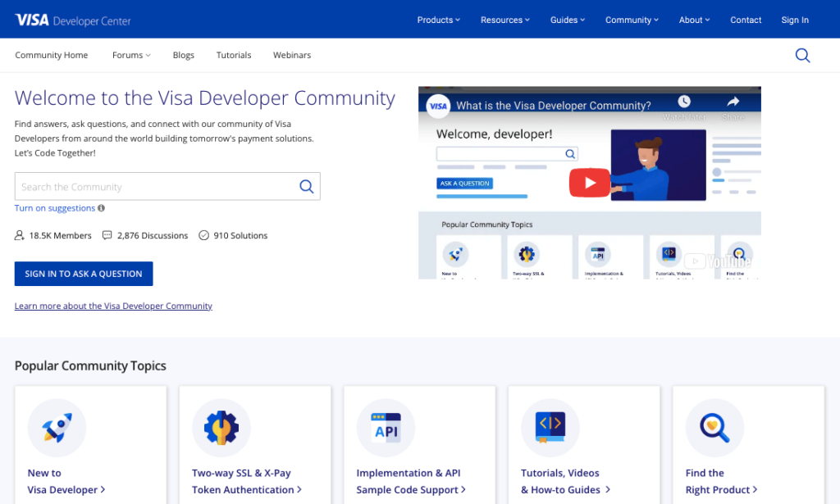Click the YouTube logo on video player
840x504 pixels.
click(x=718, y=261)
